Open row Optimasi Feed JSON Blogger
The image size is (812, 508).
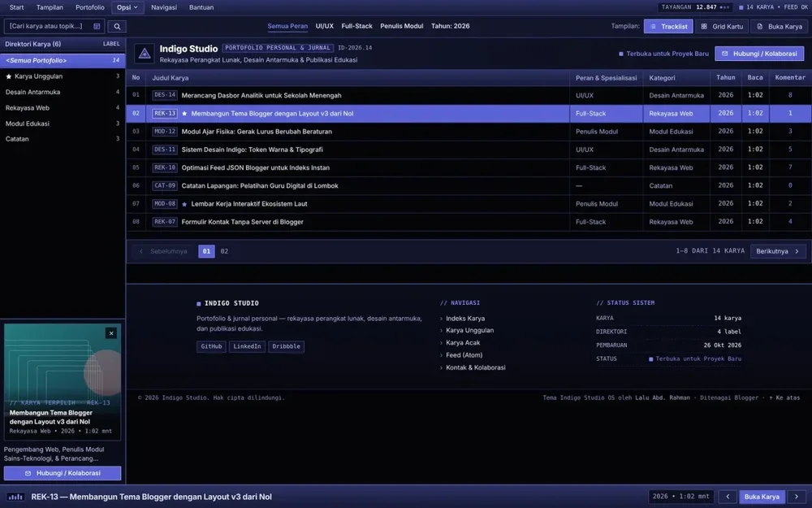coord(469,168)
